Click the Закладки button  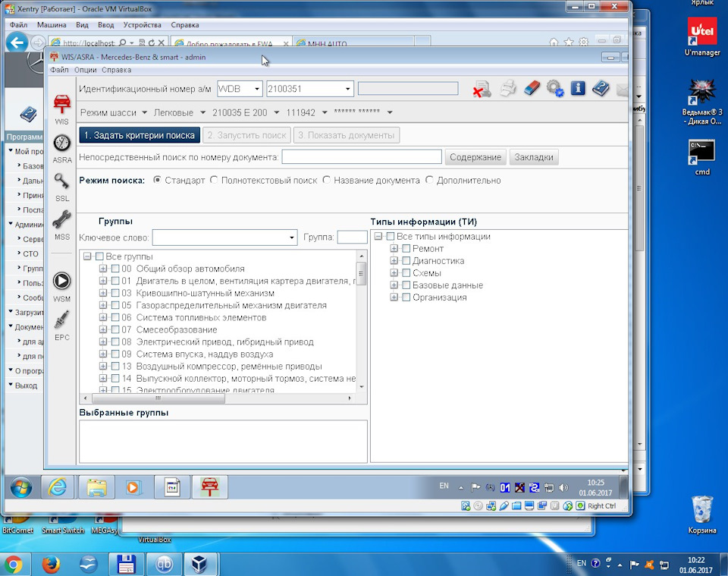click(x=533, y=157)
